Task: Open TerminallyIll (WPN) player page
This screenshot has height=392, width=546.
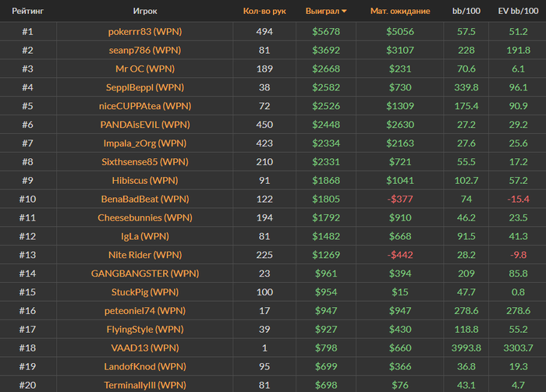Action: pyautogui.click(x=144, y=385)
